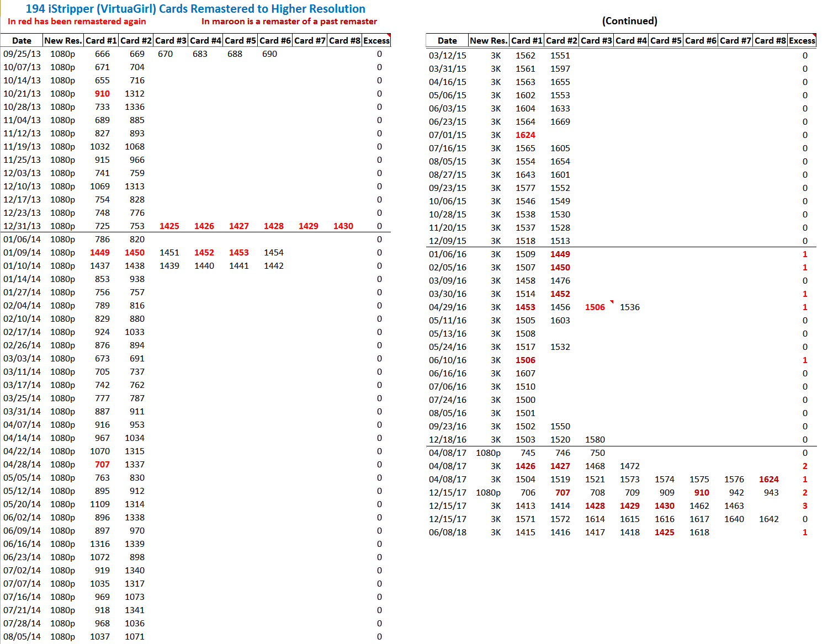Select card number 1643
The image size is (833, 644).
click(x=526, y=175)
